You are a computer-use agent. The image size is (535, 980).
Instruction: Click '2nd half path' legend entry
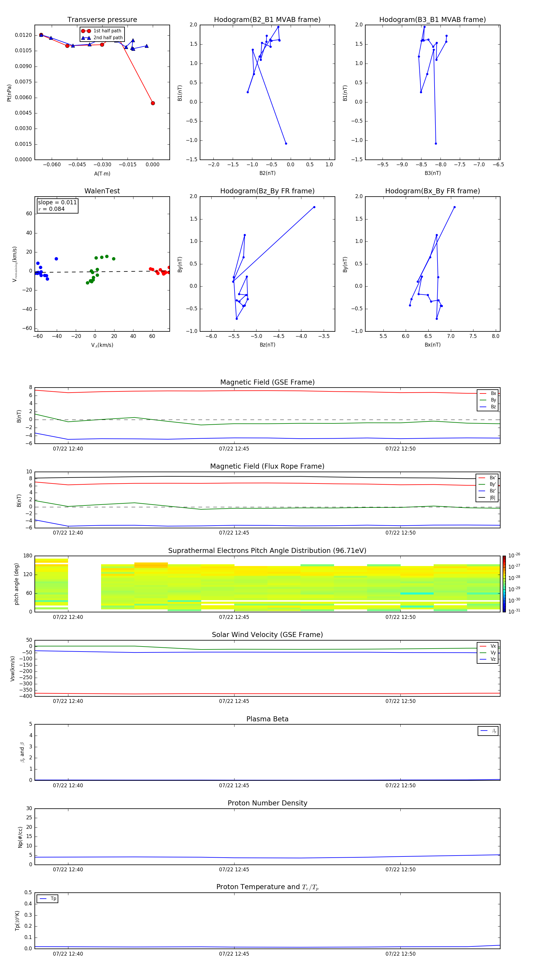(102, 38)
